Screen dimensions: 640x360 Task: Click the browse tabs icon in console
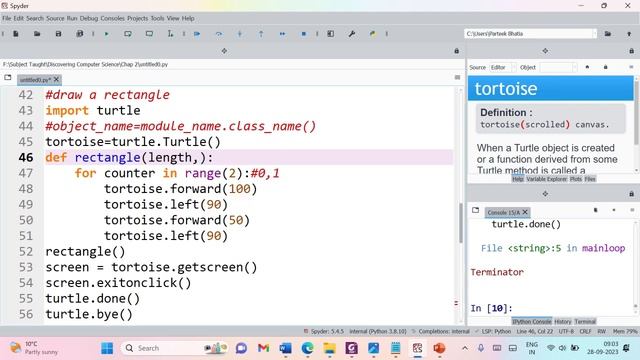[476, 210]
